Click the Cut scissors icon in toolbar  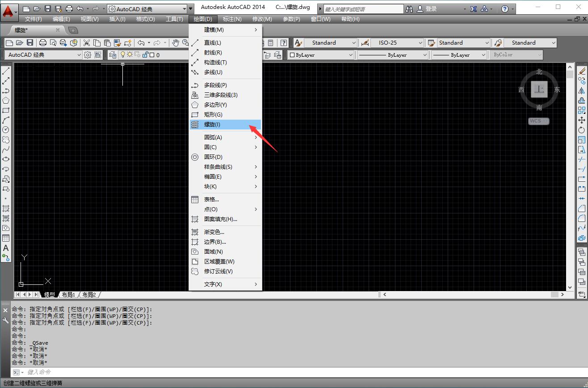pyautogui.click(x=87, y=43)
